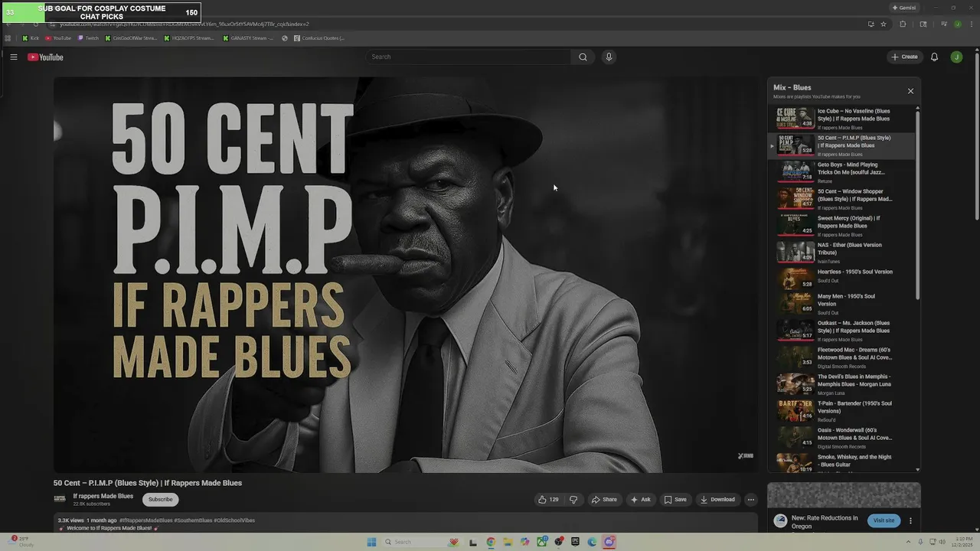Open the channel avatar of If rappers Made Blues
The image size is (980, 551).
pos(60,499)
